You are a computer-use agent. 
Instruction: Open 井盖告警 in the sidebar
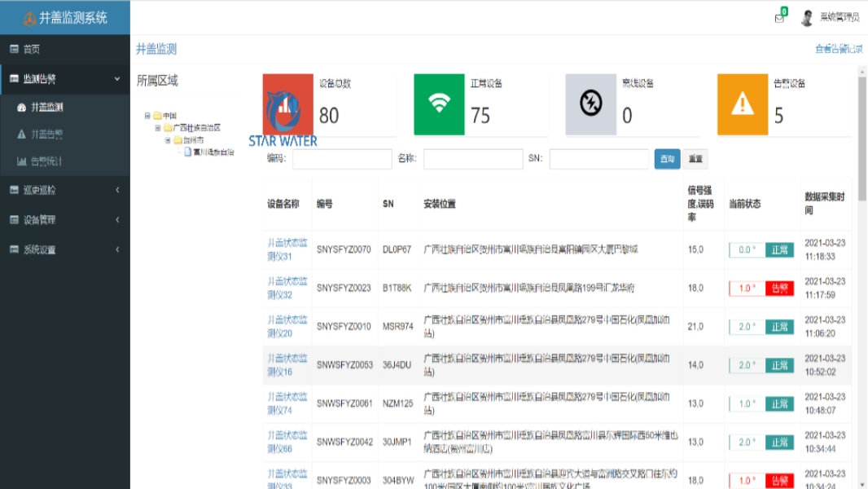46,134
